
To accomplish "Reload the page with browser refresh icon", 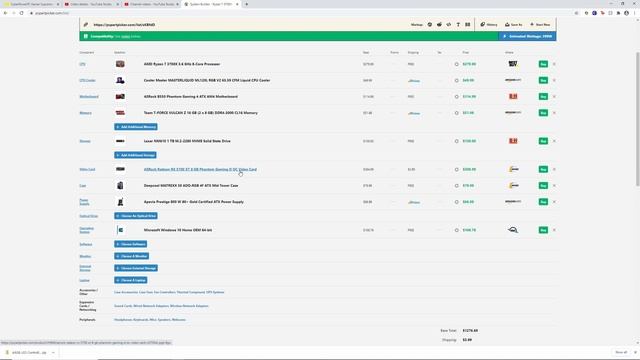I will click(22, 13).
